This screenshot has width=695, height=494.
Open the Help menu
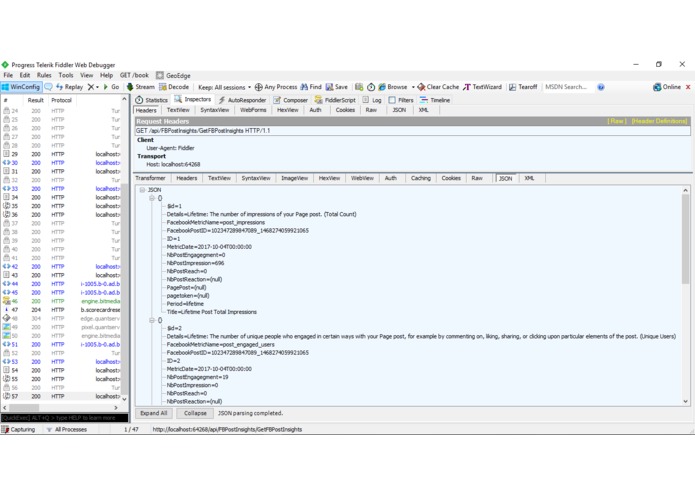(106, 75)
